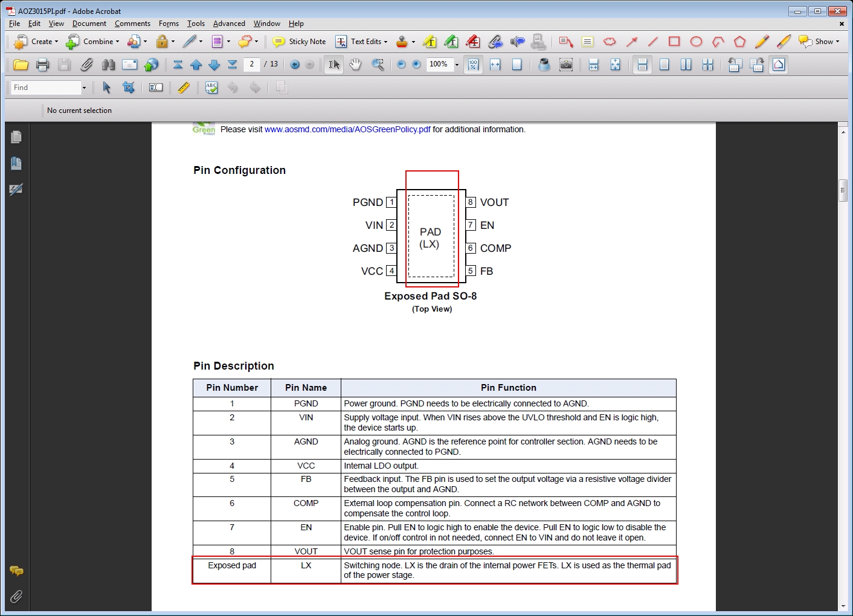
Task: Click the Sticky Note button
Action: coord(300,42)
